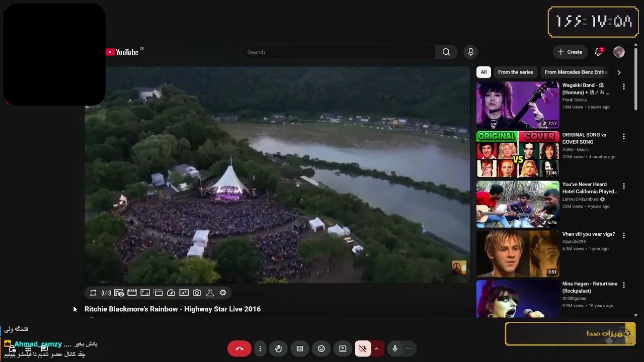This screenshot has width=644, height=362.
Task: Click into the YouTube search field
Action: tap(338, 52)
